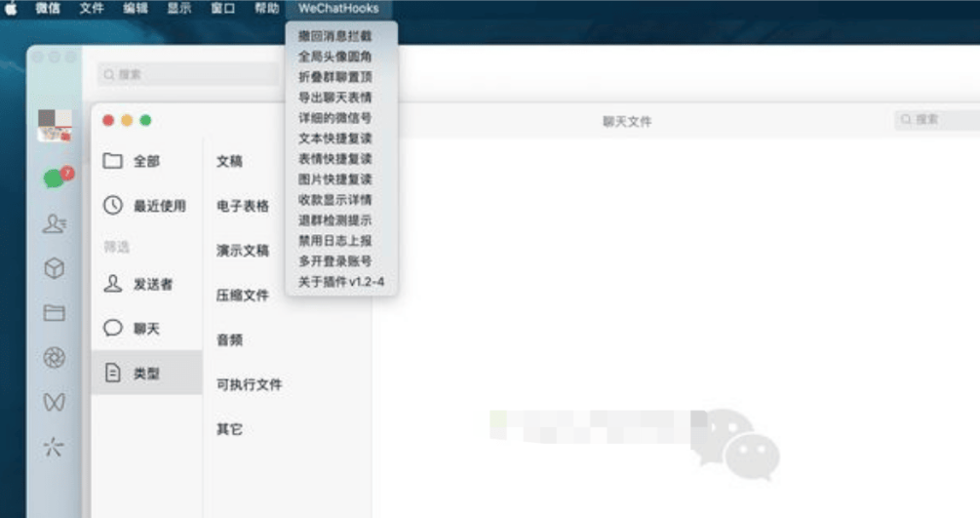
Task: Open the 编辑 menu
Action: click(135, 9)
